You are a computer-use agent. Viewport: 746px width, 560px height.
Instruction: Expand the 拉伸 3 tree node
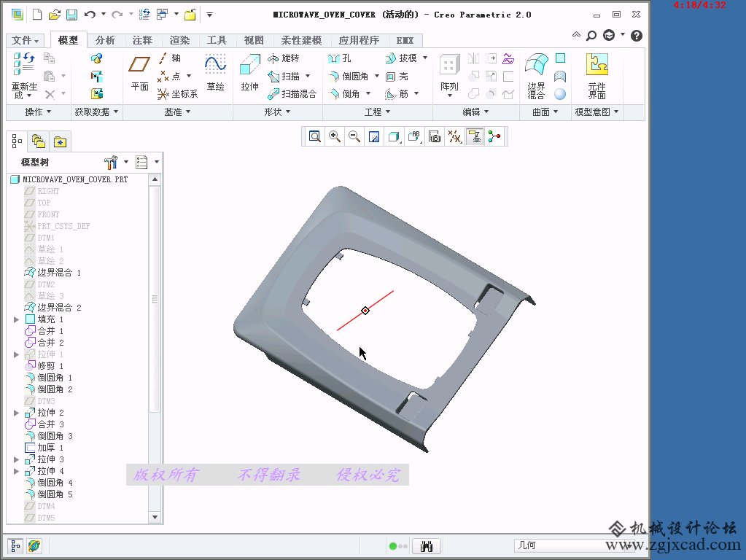pyautogui.click(x=16, y=459)
